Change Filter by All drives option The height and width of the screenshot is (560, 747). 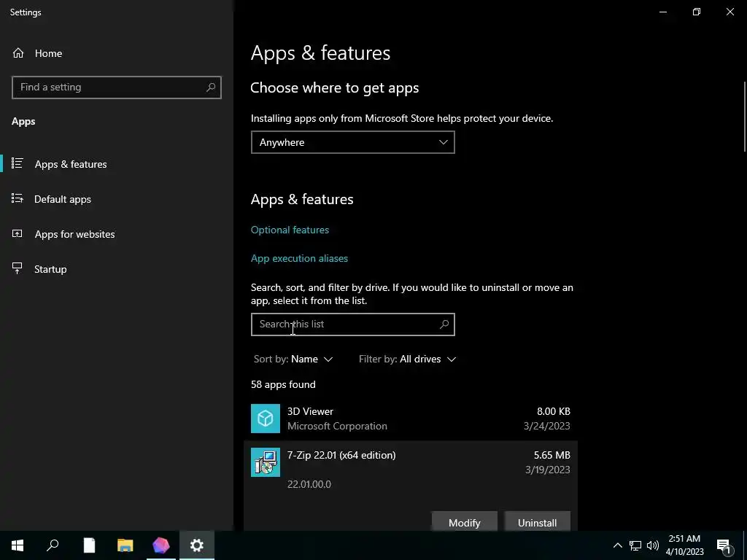407,359
